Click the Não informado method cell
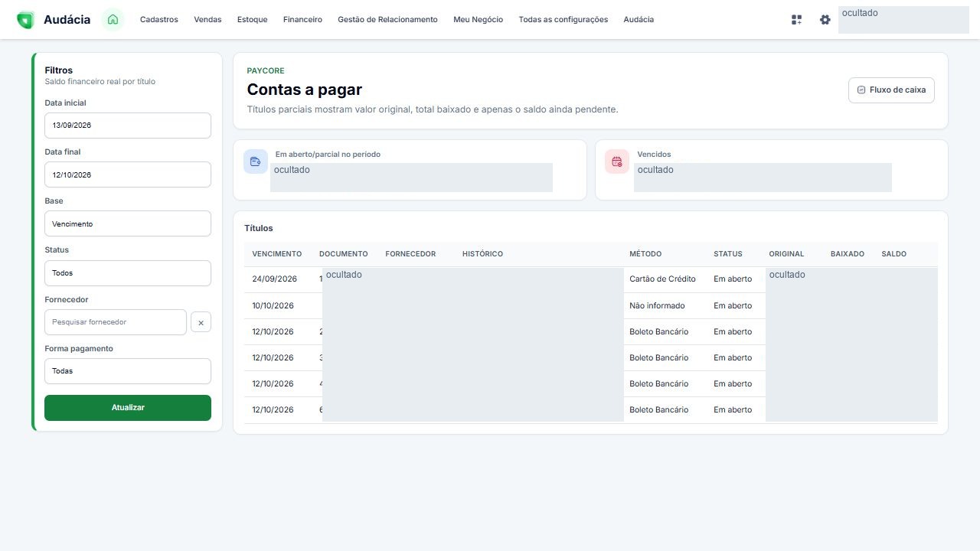This screenshot has height=551, width=980. tap(657, 306)
